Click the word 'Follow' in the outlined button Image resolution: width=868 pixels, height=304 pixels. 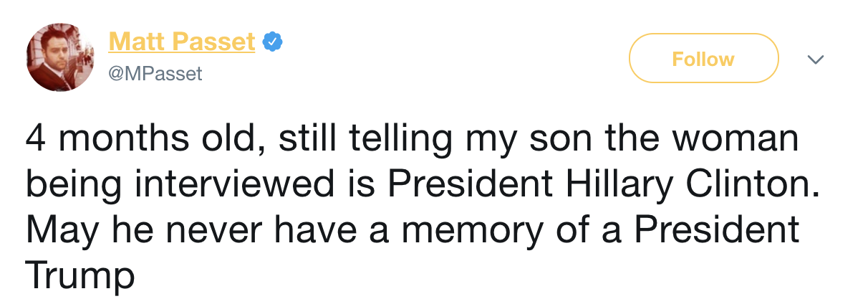(x=703, y=59)
